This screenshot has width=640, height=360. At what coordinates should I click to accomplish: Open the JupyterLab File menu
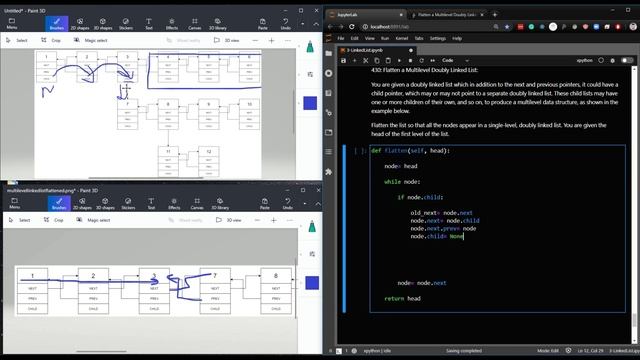[341, 38]
